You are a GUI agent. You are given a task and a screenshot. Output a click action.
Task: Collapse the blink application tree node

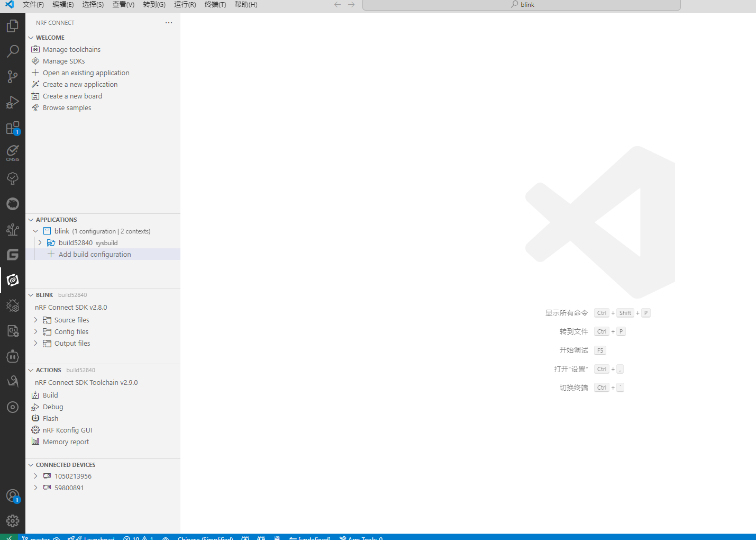(35, 231)
